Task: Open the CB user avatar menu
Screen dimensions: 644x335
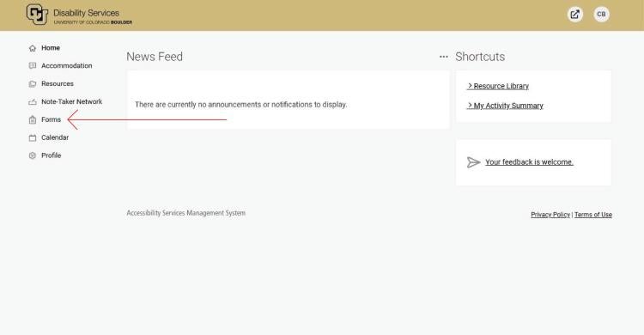Action: point(601,15)
